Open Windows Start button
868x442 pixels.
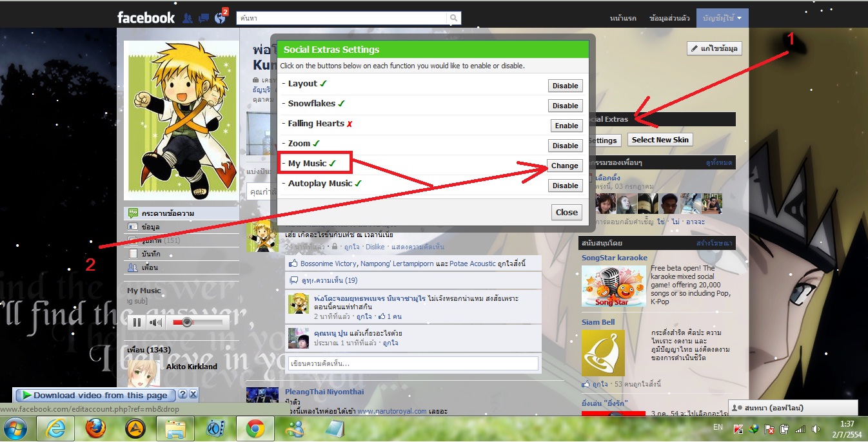15,428
